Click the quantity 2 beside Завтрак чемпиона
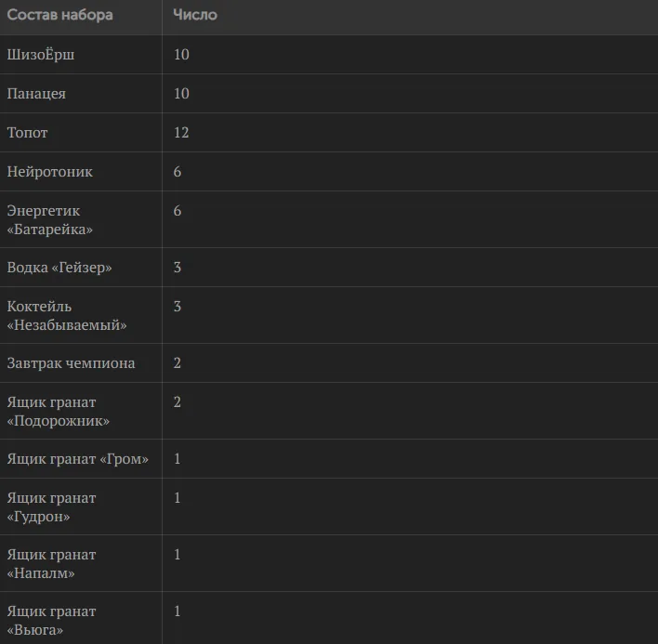The height and width of the screenshot is (644, 658). coord(178,363)
